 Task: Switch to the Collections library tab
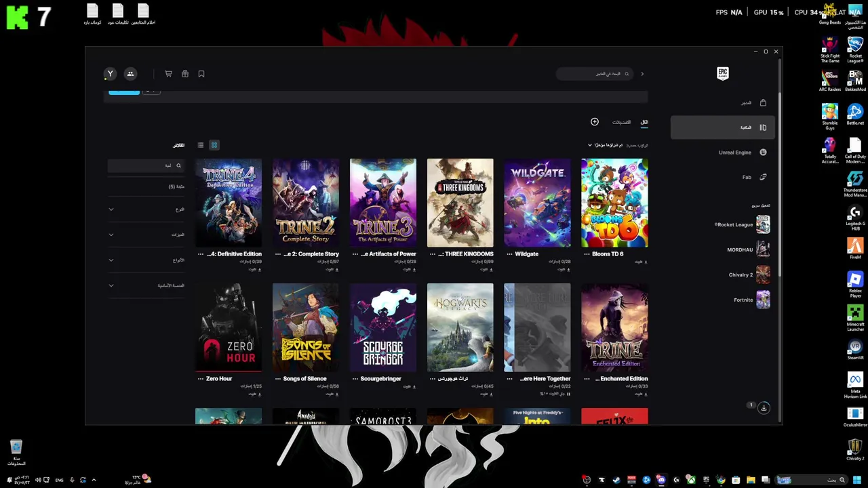621,122
